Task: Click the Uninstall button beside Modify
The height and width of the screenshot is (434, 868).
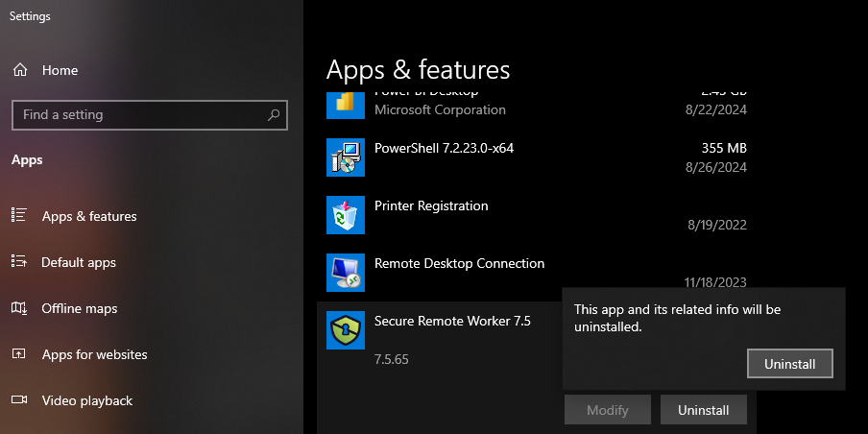Action: tap(704, 410)
